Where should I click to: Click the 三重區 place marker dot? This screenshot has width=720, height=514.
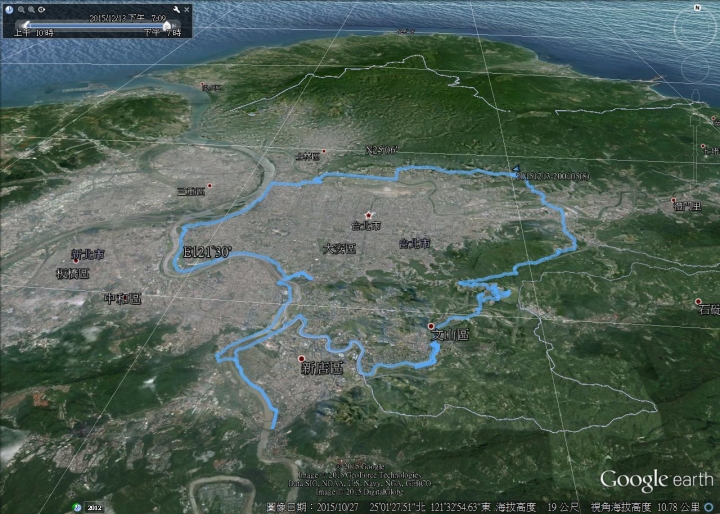(x=209, y=186)
